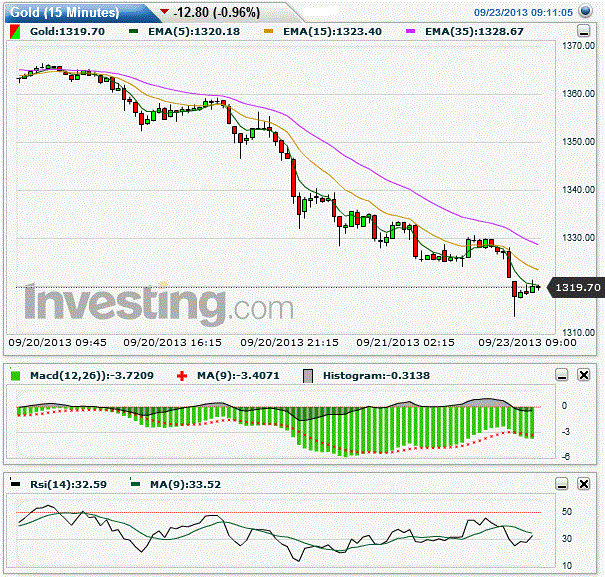Image resolution: width=605 pixels, height=577 pixels.
Task: Click the 1330.00 price axis label
Action: [578, 238]
